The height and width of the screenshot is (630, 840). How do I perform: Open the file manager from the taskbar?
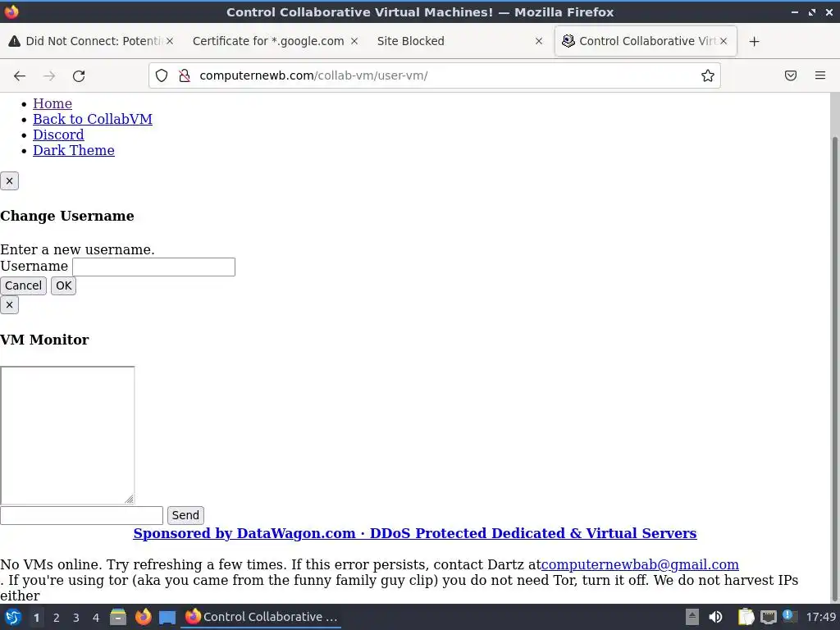118,617
